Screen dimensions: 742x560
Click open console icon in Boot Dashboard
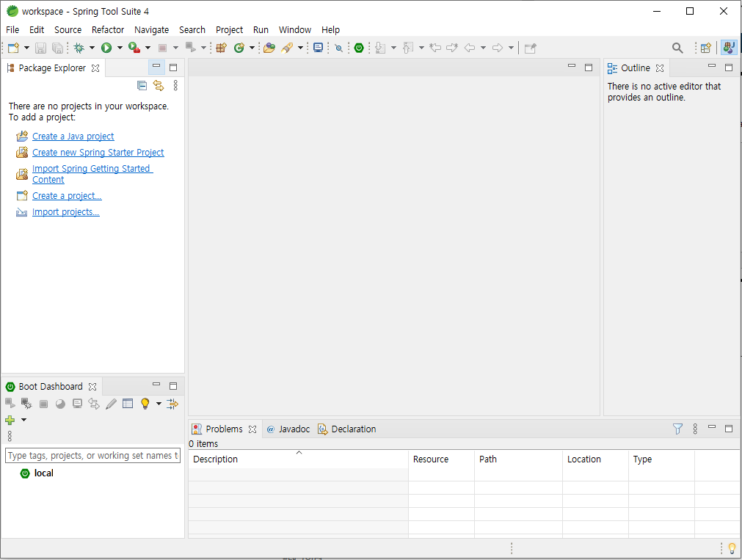(x=77, y=404)
